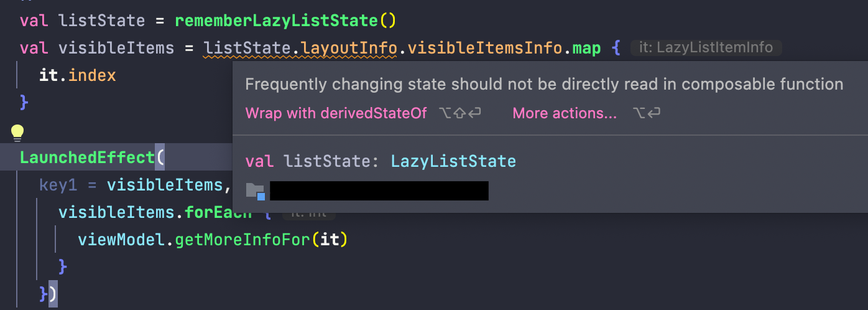Click the underlined layoutInfo property
Image resolution: width=868 pixels, height=310 pixels.
351,48
